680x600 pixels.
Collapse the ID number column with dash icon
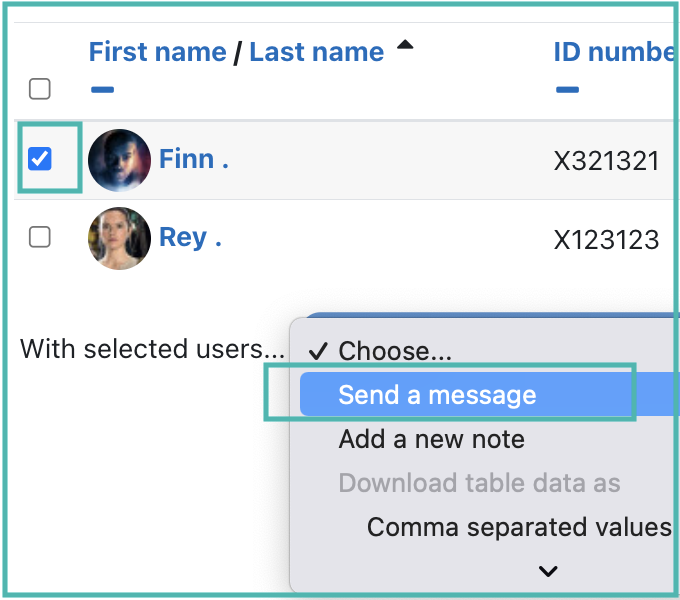pos(567,90)
